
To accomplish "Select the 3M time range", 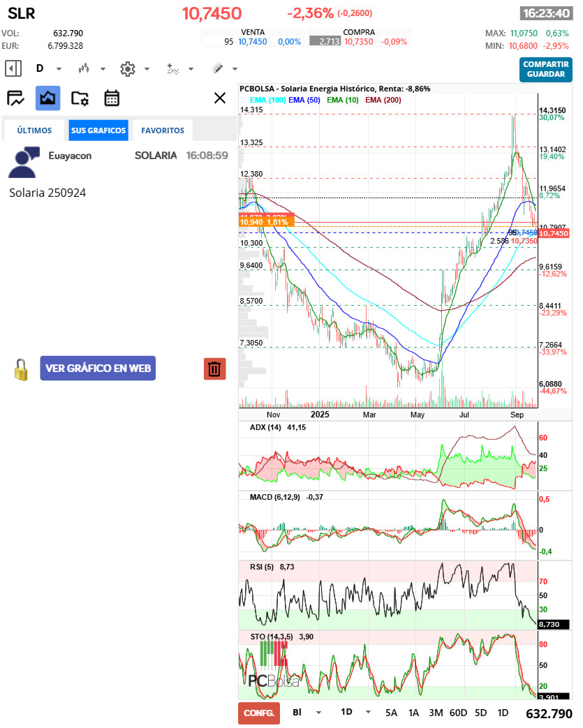I will coord(436,713).
